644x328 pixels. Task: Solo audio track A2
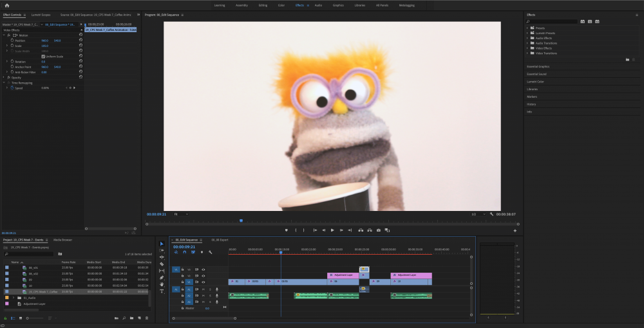tap(210, 296)
